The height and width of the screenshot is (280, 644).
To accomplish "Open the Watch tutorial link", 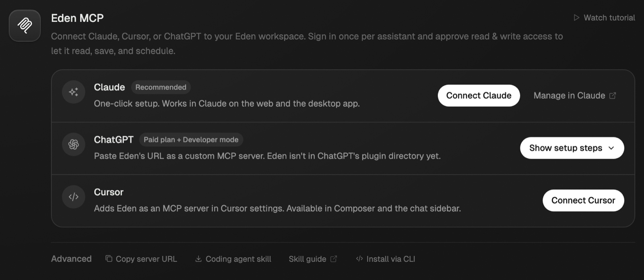I will pyautogui.click(x=604, y=18).
